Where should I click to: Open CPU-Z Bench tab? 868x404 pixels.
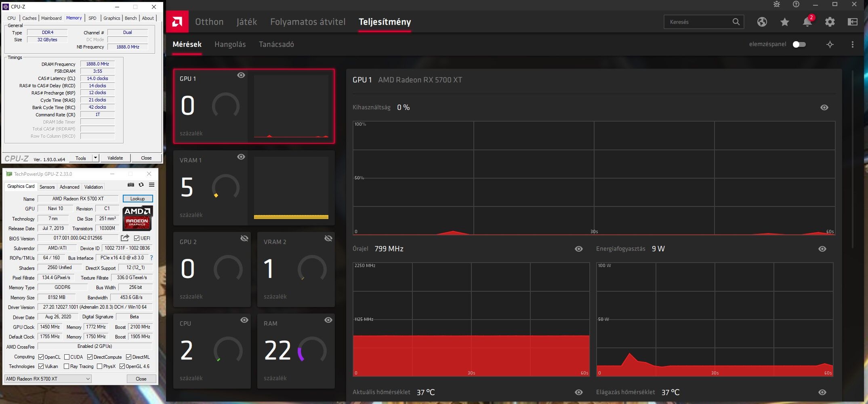(130, 18)
